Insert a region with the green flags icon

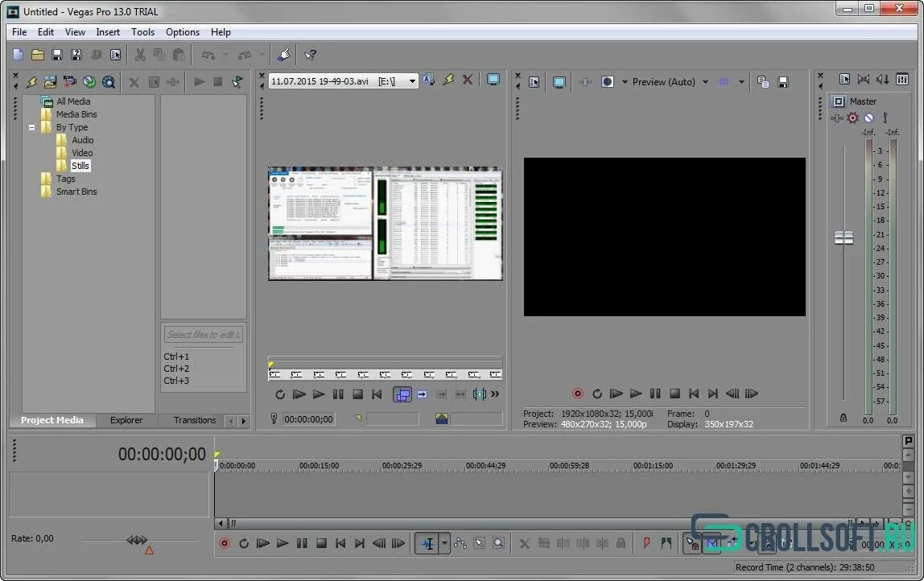pyautogui.click(x=666, y=543)
